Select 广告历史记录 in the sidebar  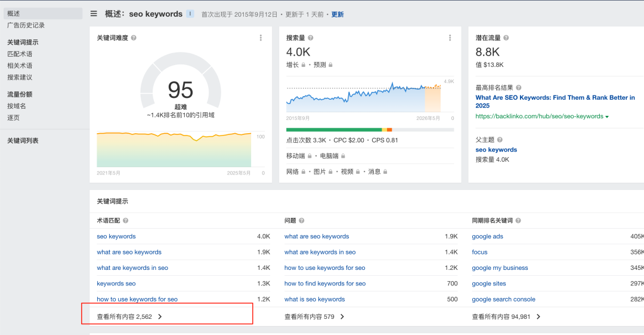[x=26, y=25]
